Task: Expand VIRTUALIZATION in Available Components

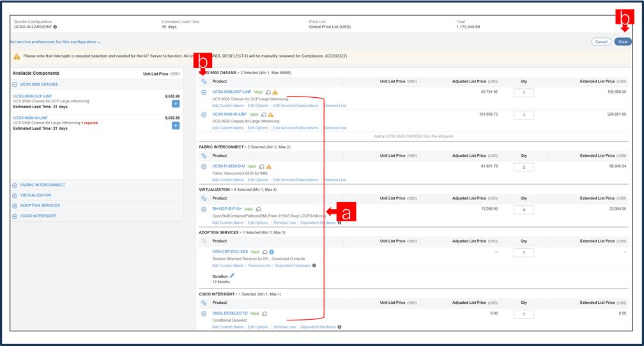Action: 15,196
